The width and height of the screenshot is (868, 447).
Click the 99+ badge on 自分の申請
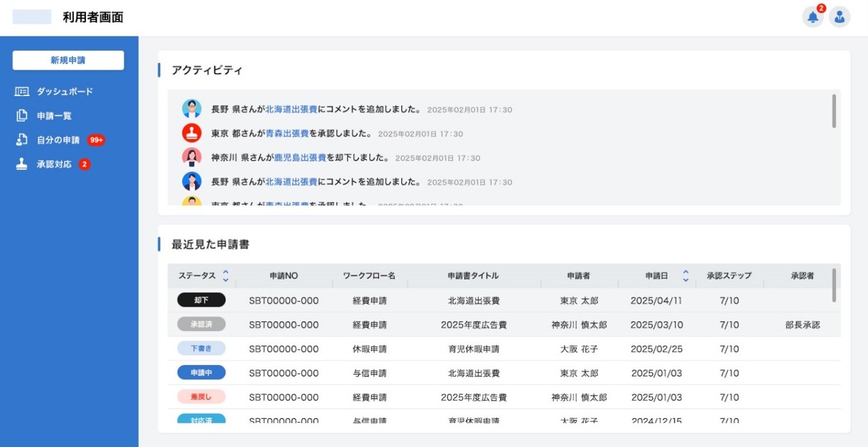96,140
